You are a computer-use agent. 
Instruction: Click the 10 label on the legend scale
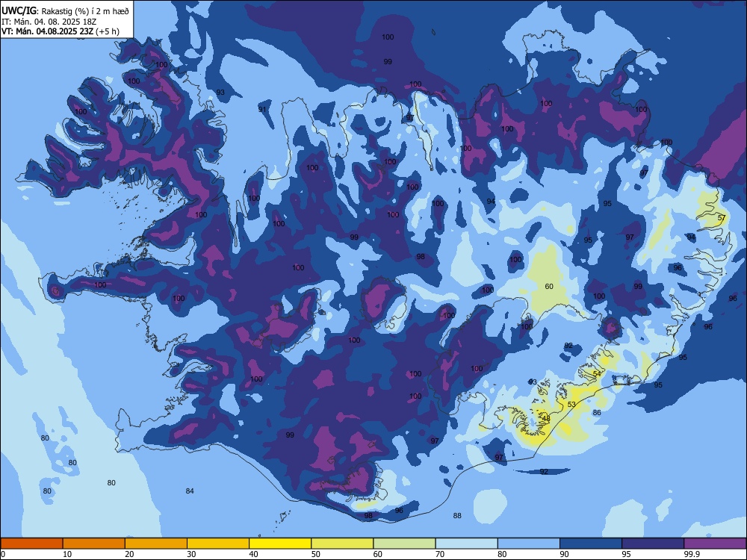pyautogui.click(x=67, y=554)
